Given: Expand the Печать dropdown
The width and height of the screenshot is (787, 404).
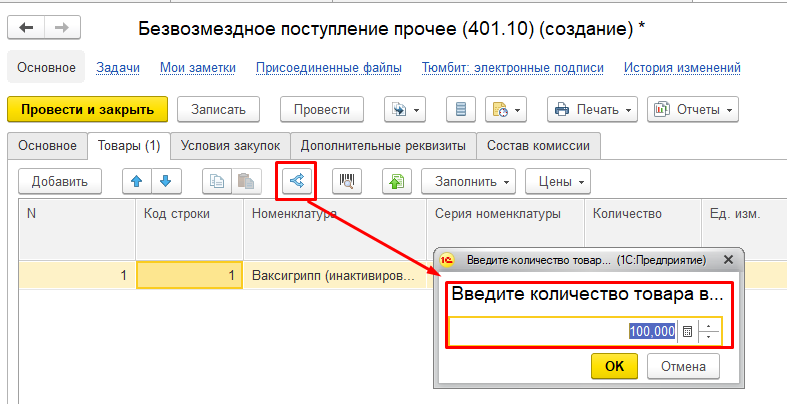Looking at the screenshot, I should coord(592,109).
